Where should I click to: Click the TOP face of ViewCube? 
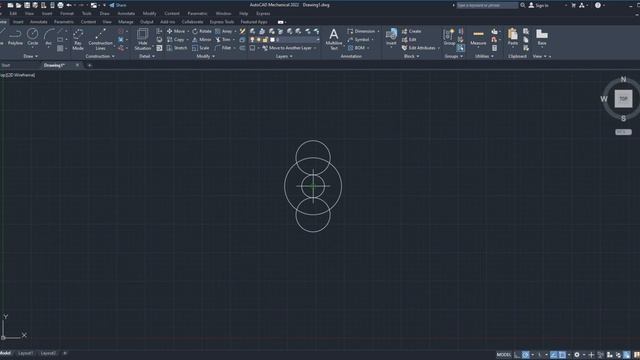point(623,99)
